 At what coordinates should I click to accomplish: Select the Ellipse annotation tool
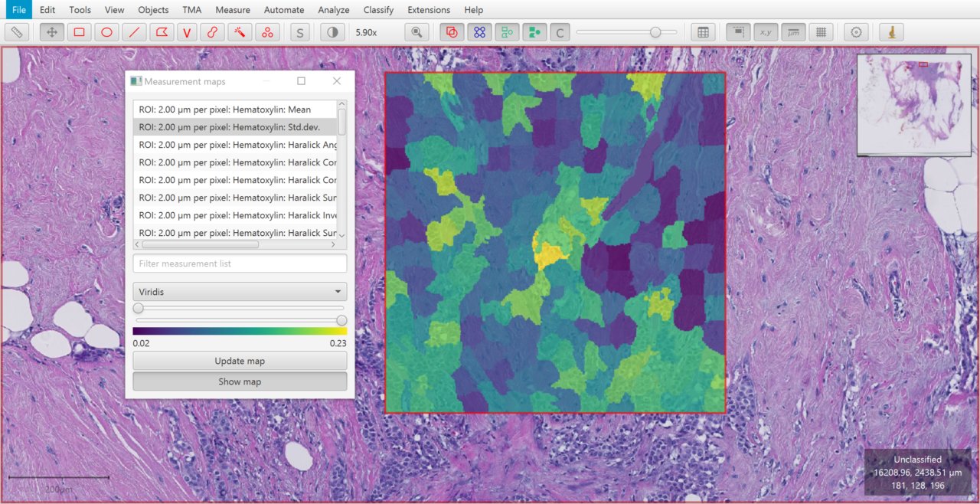[106, 32]
